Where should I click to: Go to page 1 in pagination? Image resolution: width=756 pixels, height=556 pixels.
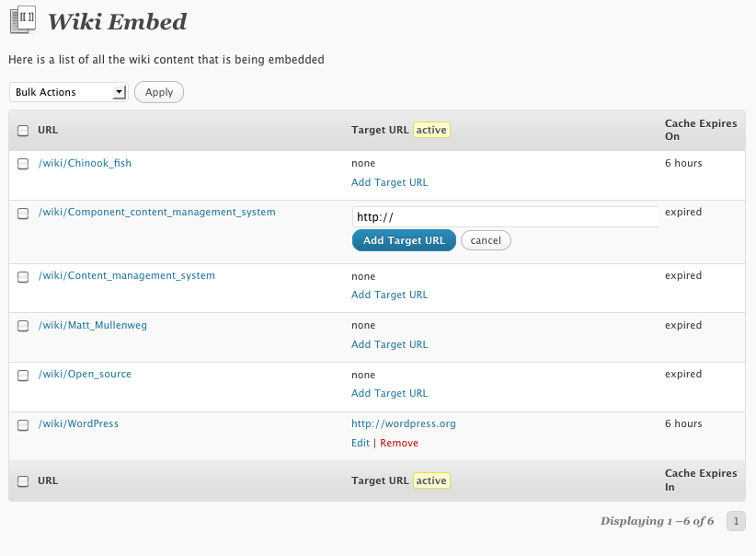click(x=736, y=521)
